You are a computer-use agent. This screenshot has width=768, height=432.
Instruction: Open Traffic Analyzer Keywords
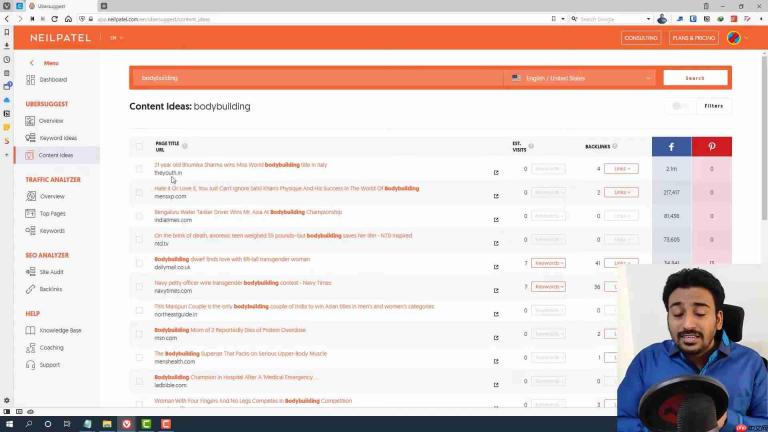click(x=46, y=231)
